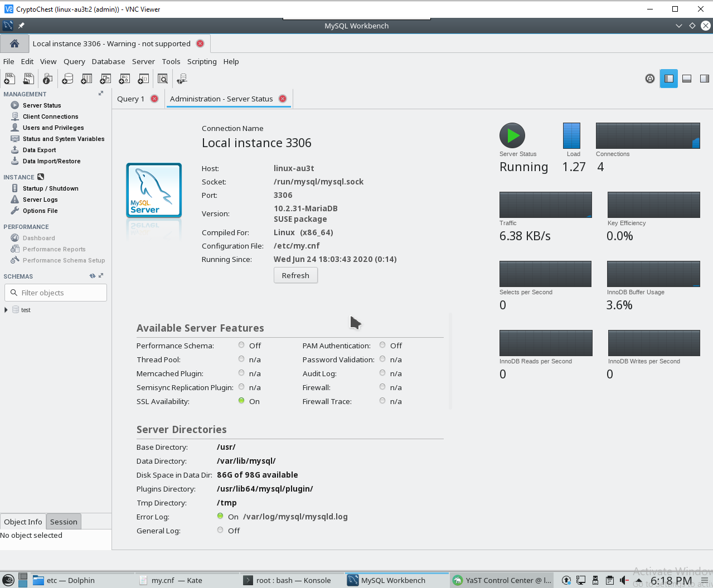Expand the Schemas panel icon
Image resolution: width=713 pixels, height=588 pixels.
click(101, 276)
